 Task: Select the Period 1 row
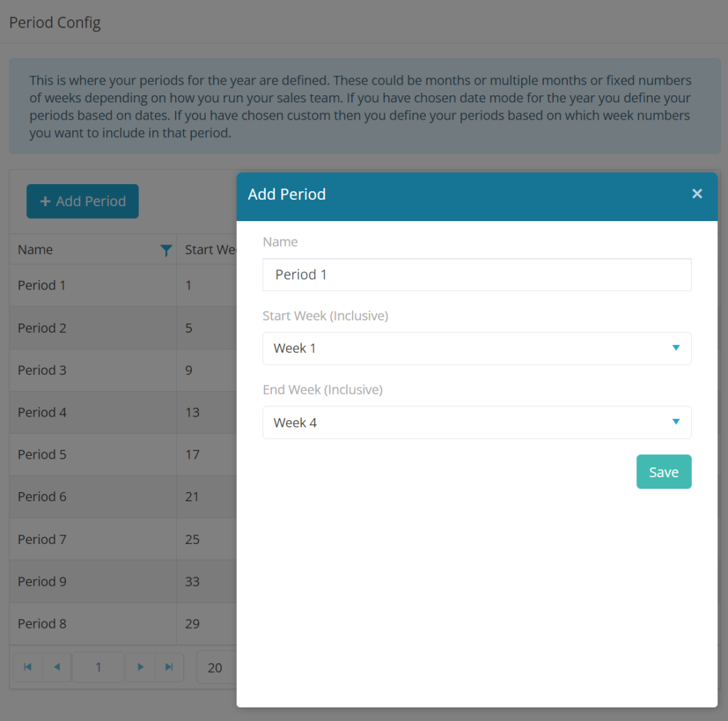123,285
